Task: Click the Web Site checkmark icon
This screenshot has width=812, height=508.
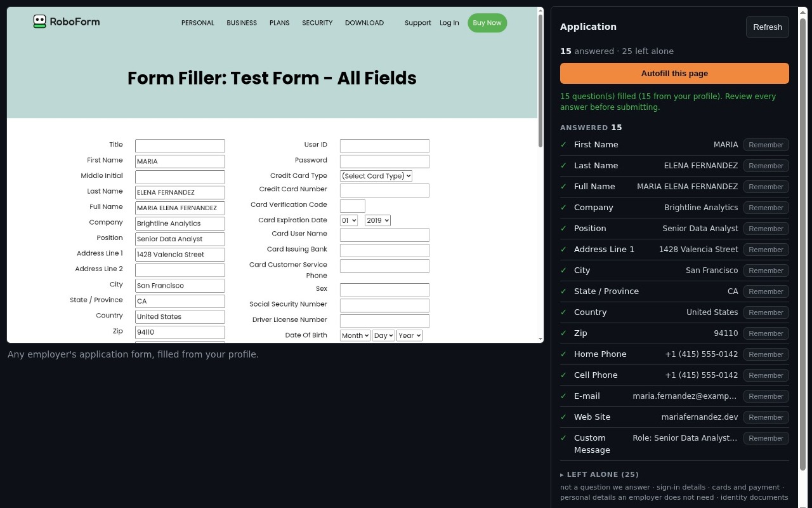Action: (563, 417)
